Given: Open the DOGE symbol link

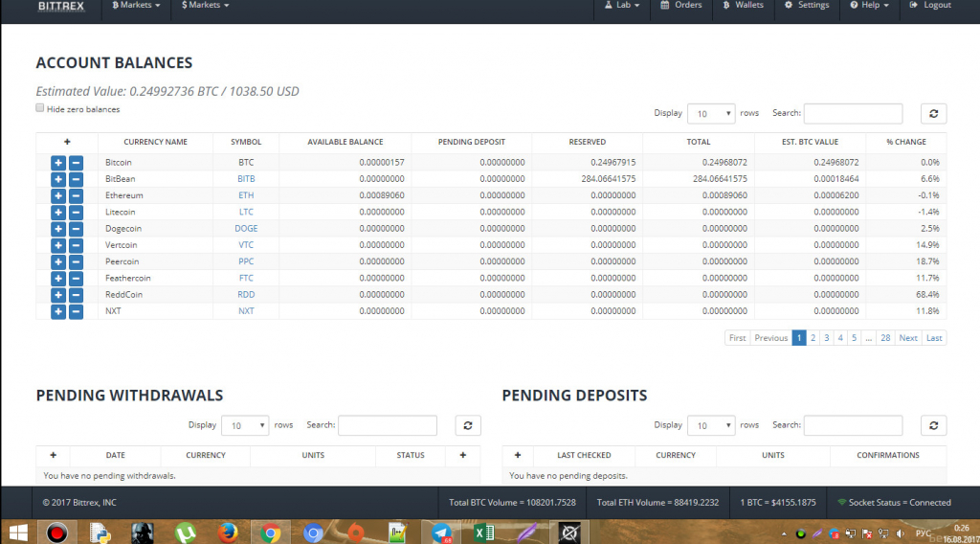Looking at the screenshot, I should 246,229.
